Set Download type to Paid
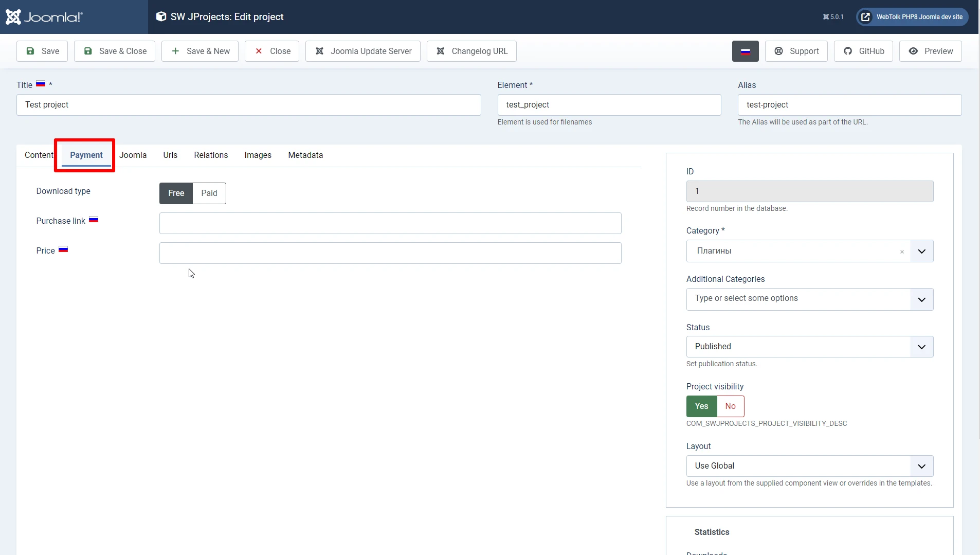 (x=209, y=193)
